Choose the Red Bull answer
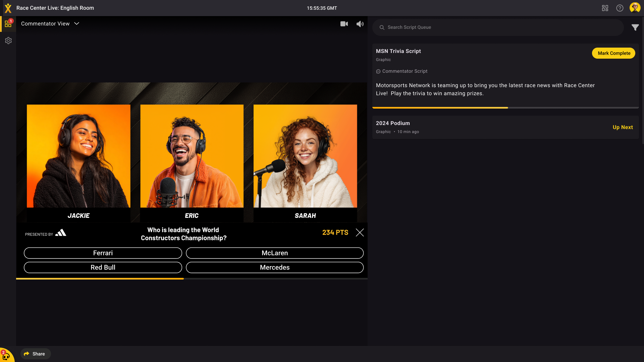 pyautogui.click(x=103, y=267)
